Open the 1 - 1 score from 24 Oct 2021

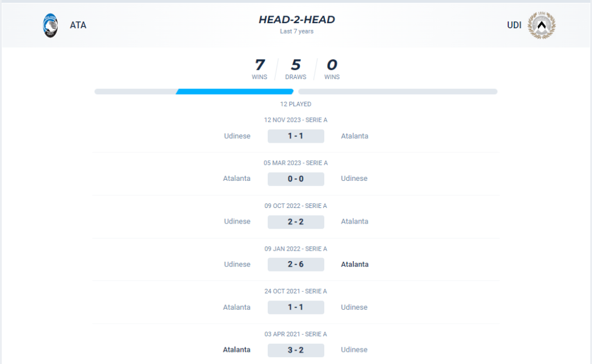coord(295,307)
